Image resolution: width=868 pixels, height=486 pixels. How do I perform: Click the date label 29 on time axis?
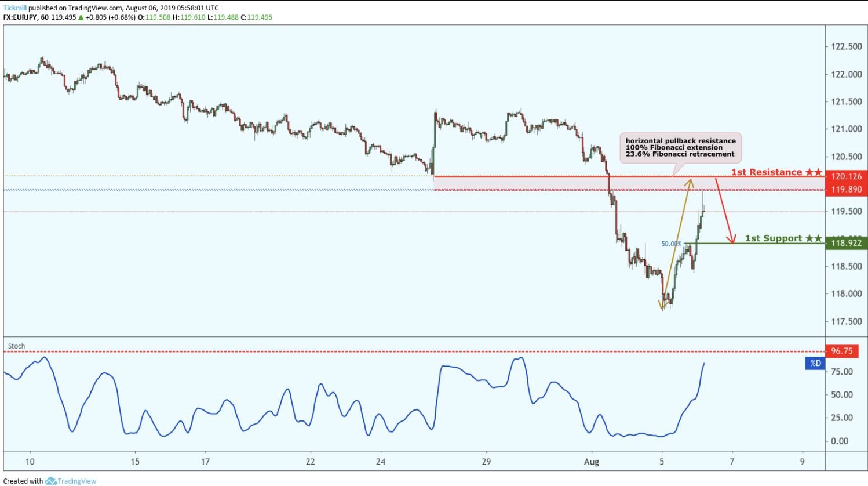coord(486,462)
